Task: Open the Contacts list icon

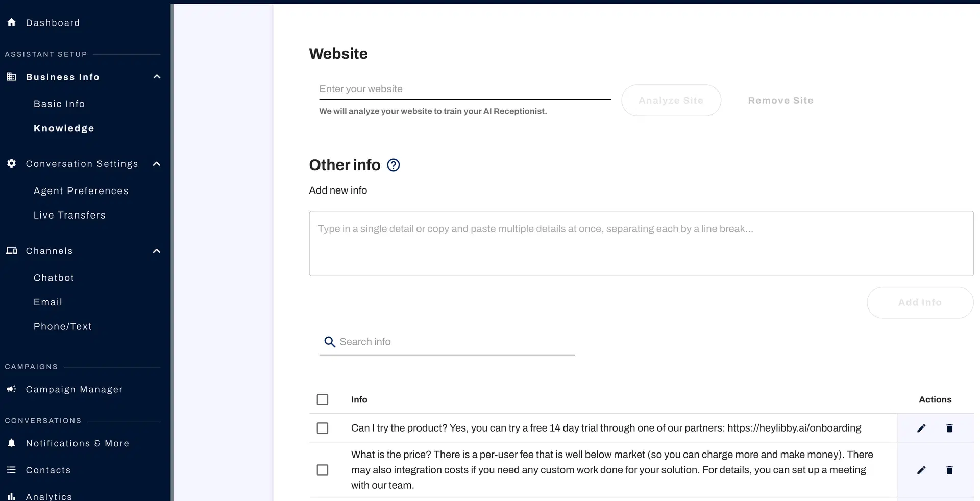Action: [x=11, y=470]
